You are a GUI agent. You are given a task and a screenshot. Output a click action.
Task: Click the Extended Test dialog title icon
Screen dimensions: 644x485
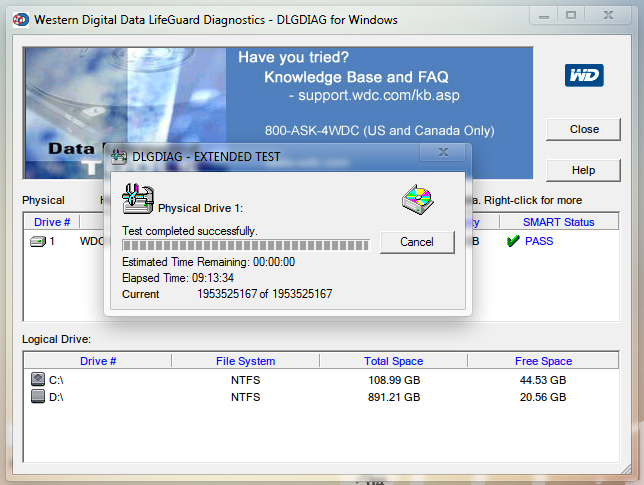pos(119,156)
